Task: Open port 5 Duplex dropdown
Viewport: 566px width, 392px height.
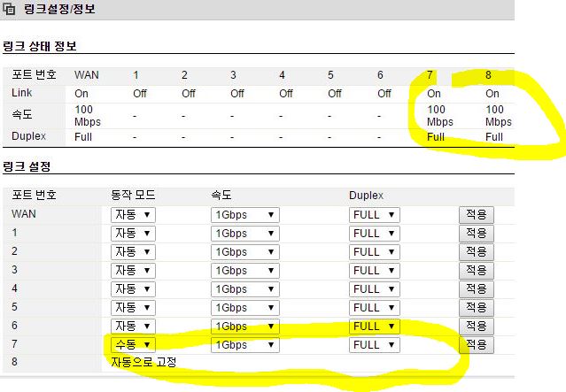Action: [x=374, y=308]
